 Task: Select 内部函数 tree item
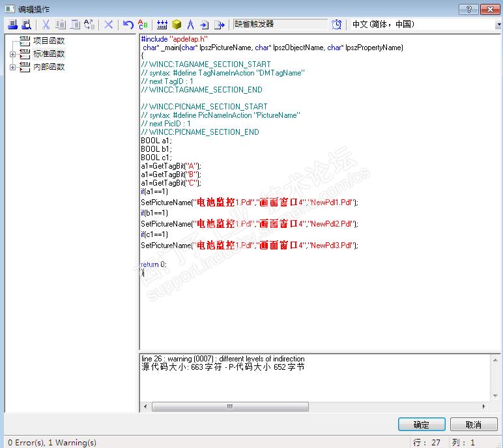tap(49, 66)
